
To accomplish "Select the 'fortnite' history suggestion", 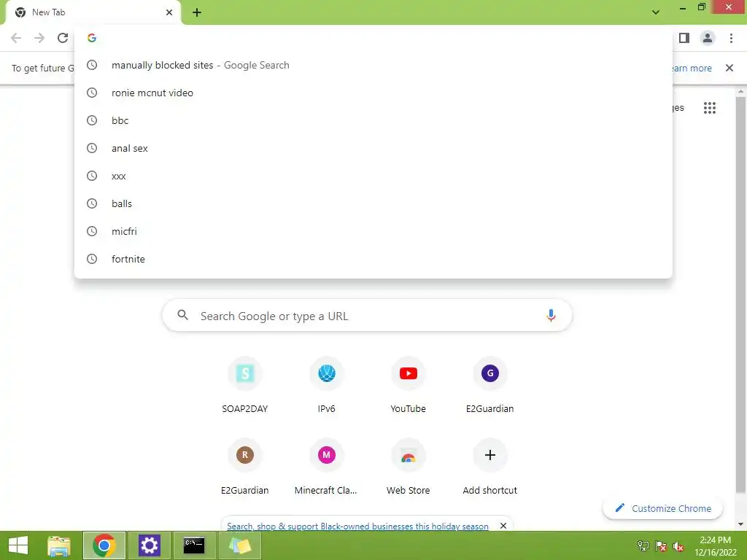I will point(373,259).
